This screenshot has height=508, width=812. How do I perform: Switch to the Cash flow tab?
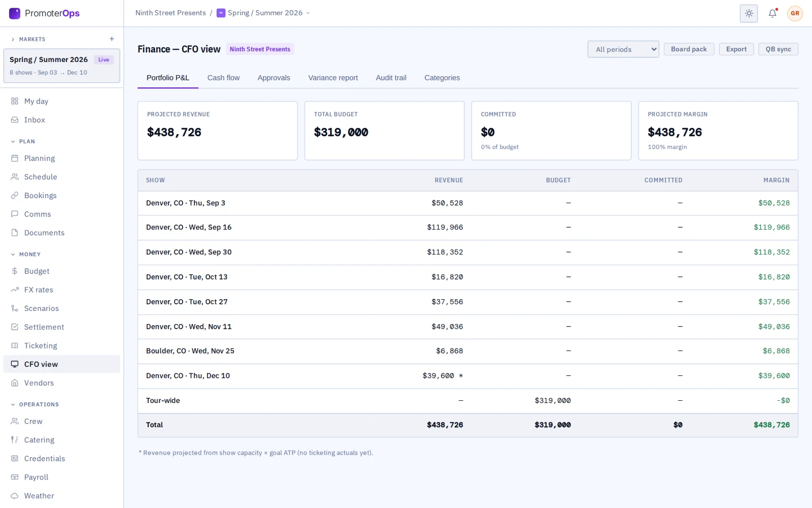click(x=223, y=78)
